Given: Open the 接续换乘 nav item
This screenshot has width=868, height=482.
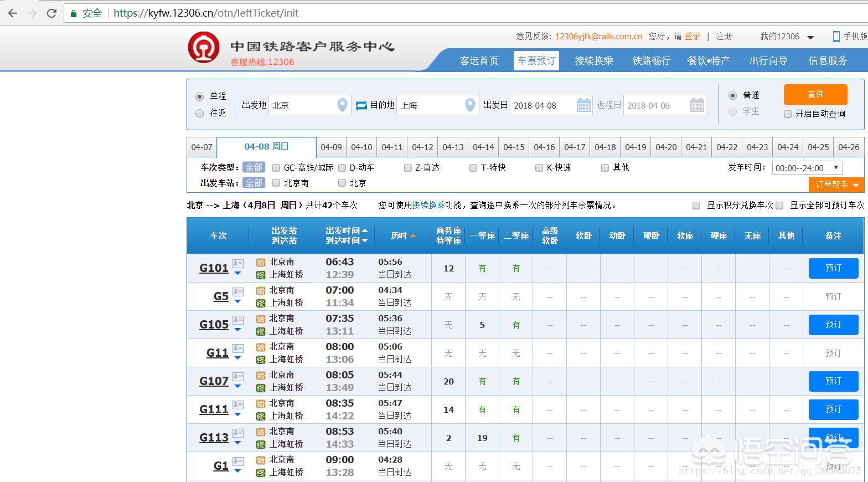Looking at the screenshot, I should click(x=594, y=61).
